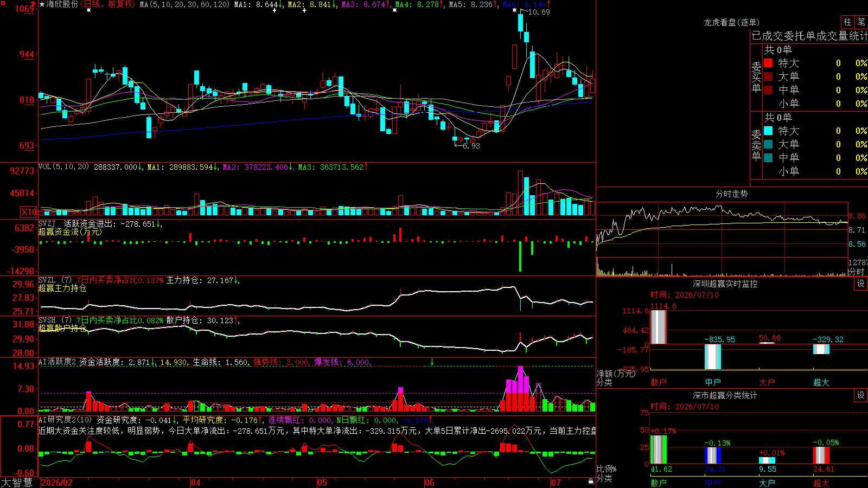This screenshot has height=488, width=868.
Task: Click the 散户 bar valued 41.62 in 深市超赢分类统计
Action: [658, 450]
